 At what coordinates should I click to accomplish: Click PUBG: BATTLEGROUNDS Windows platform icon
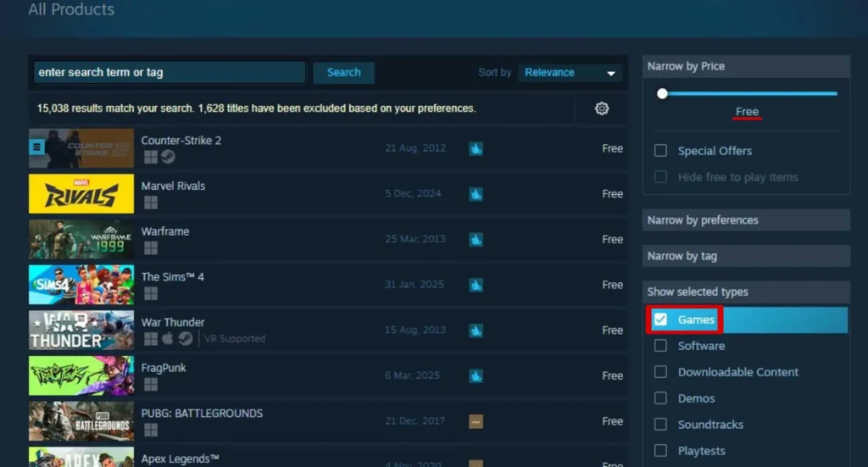point(151,430)
